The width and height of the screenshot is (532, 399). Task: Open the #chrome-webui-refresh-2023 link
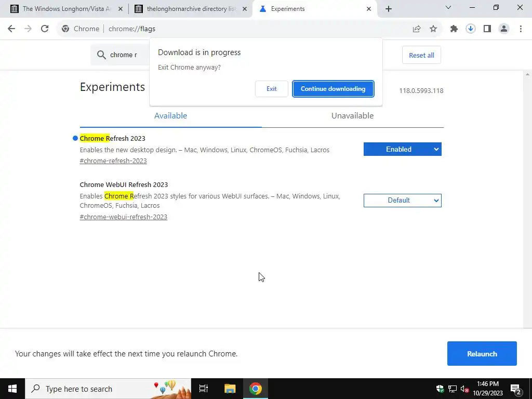pyautogui.click(x=124, y=217)
